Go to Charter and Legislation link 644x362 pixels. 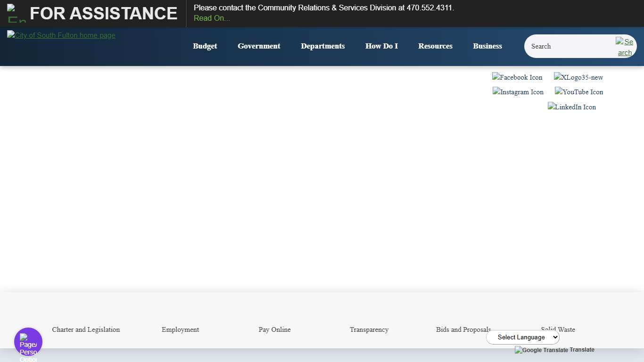(x=86, y=329)
